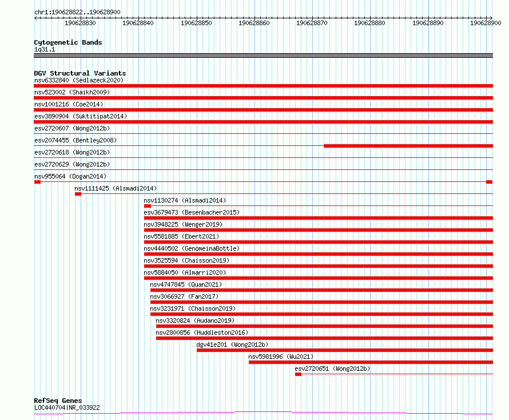509x420 pixels.
Task: Click dgv41e201 (Wong2012b) label
Action: click(232, 344)
